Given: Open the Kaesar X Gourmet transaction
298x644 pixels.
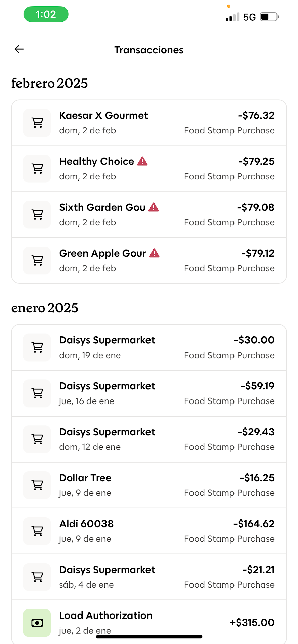Looking at the screenshot, I should coord(149,123).
